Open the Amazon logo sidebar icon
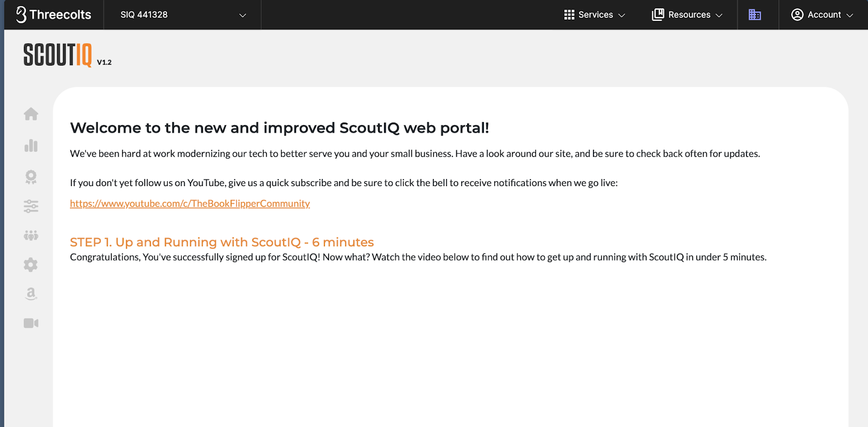Viewport: 868px width, 427px height. pos(31,294)
